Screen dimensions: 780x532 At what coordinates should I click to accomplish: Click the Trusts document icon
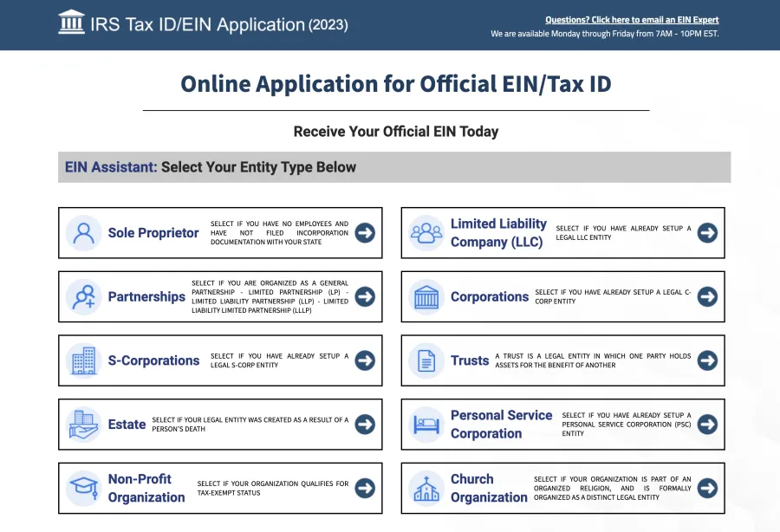pos(426,360)
